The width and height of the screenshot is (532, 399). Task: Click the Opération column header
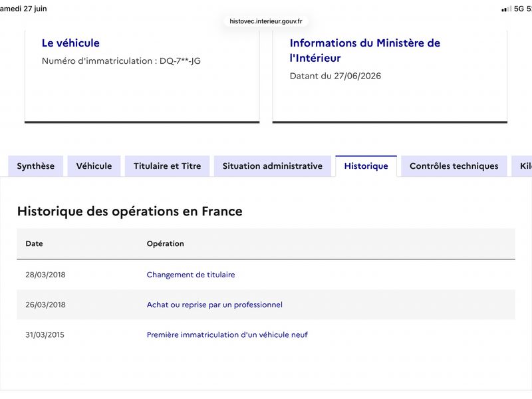(x=165, y=243)
